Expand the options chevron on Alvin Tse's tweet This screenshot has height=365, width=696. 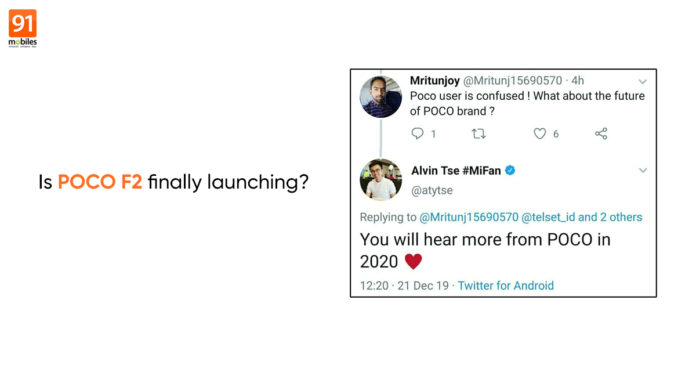coord(642,171)
